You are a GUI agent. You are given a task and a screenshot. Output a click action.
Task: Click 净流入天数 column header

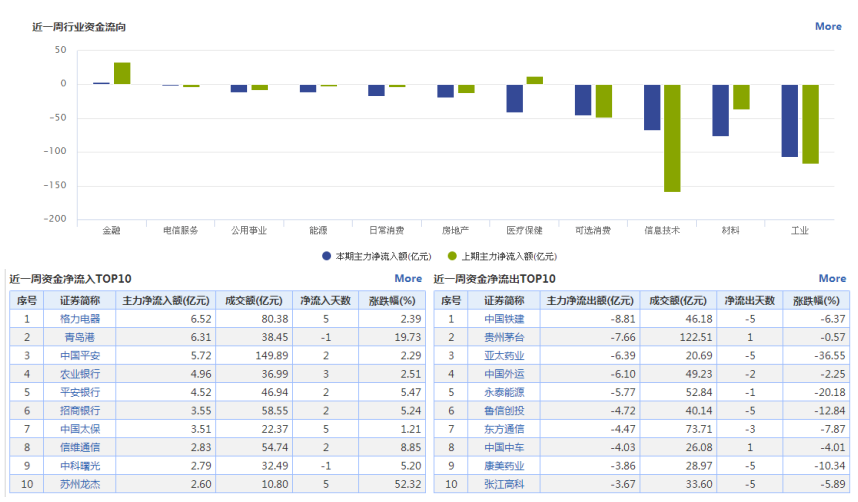pos(326,301)
